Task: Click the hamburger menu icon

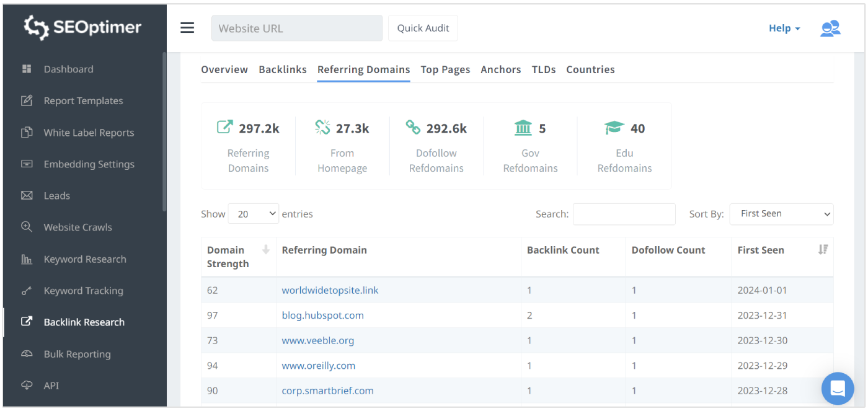Action: click(x=187, y=29)
